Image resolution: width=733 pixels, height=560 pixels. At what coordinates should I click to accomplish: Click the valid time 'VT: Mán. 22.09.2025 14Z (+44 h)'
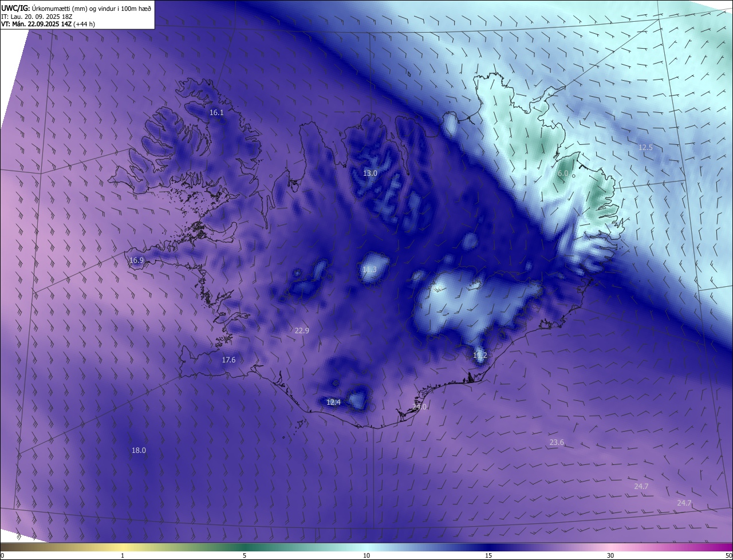[48, 24]
